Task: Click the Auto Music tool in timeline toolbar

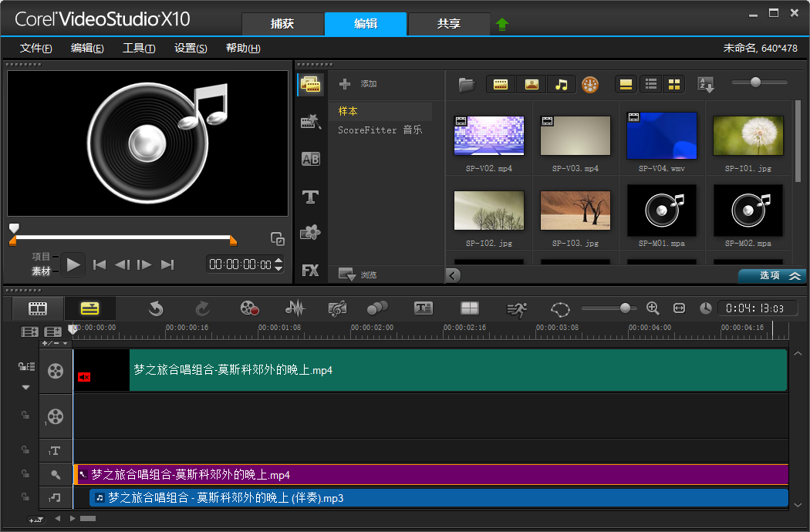Action: [337, 308]
